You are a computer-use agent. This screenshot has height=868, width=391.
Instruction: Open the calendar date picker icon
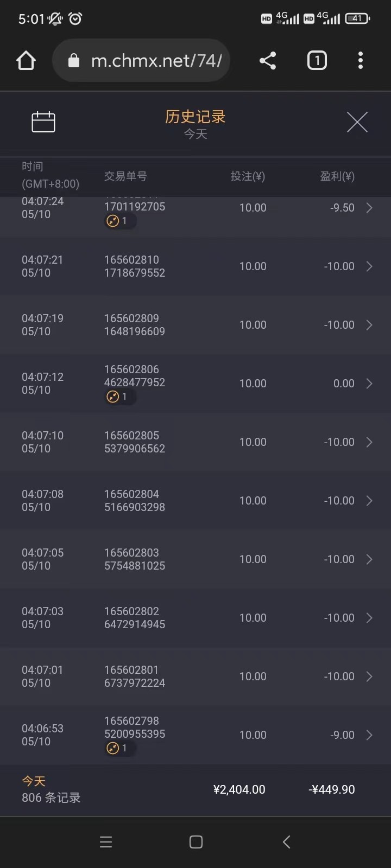point(43,122)
